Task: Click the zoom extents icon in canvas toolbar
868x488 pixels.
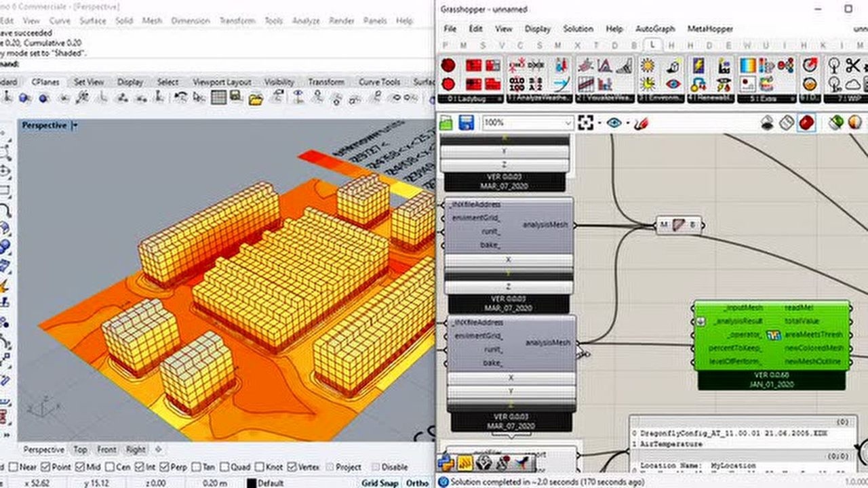Action: pos(586,123)
